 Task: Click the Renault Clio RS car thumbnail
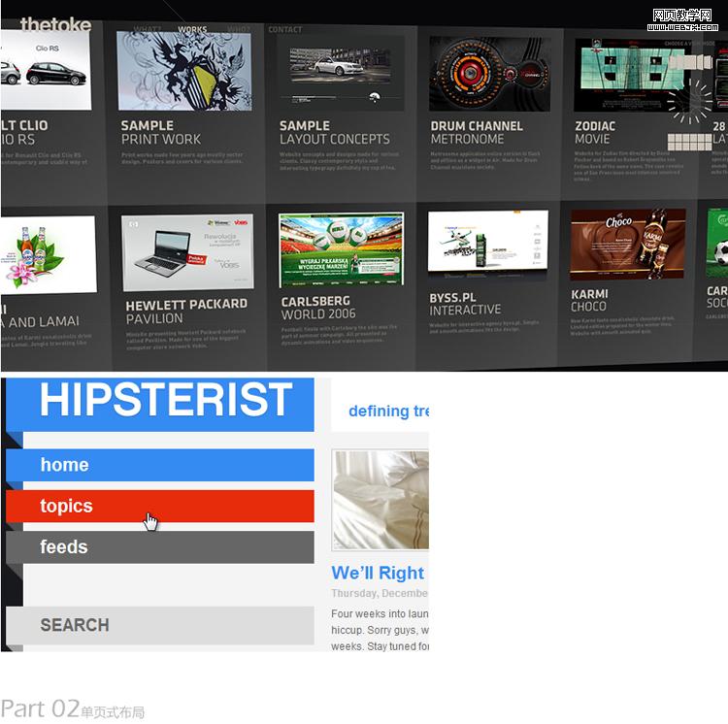click(x=44, y=70)
